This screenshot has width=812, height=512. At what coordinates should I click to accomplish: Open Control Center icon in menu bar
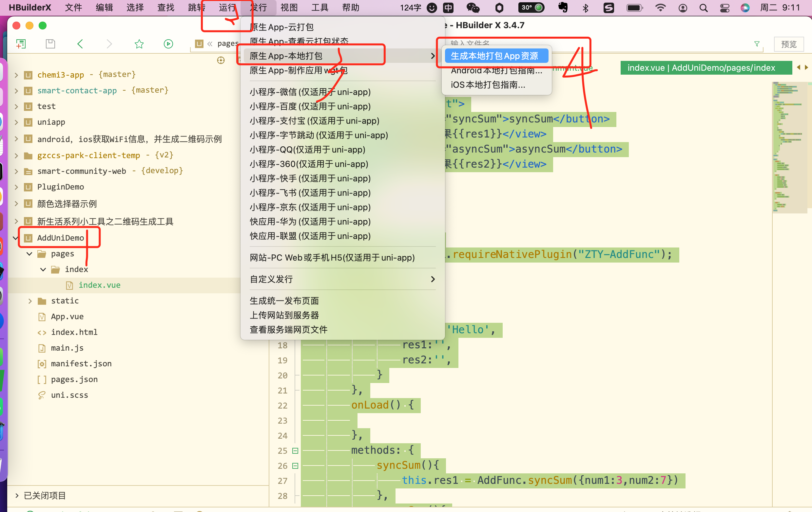point(724,8)
